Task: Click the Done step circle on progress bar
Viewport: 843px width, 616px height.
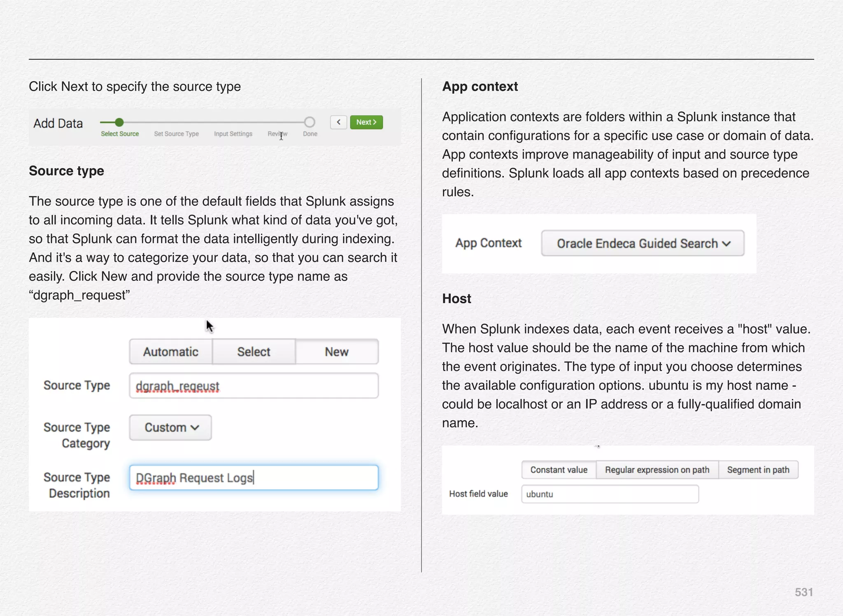Action: (x=310, y=122)
